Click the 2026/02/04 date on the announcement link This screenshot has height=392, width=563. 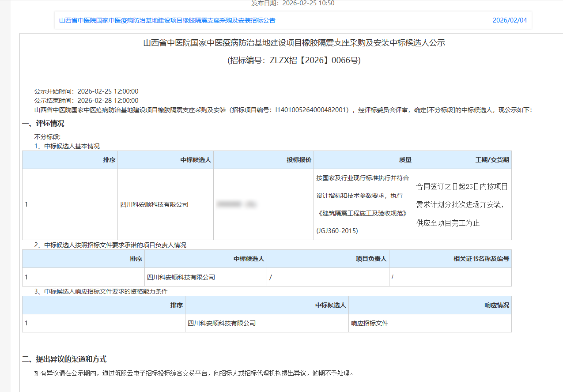click(x=510, y=20)
